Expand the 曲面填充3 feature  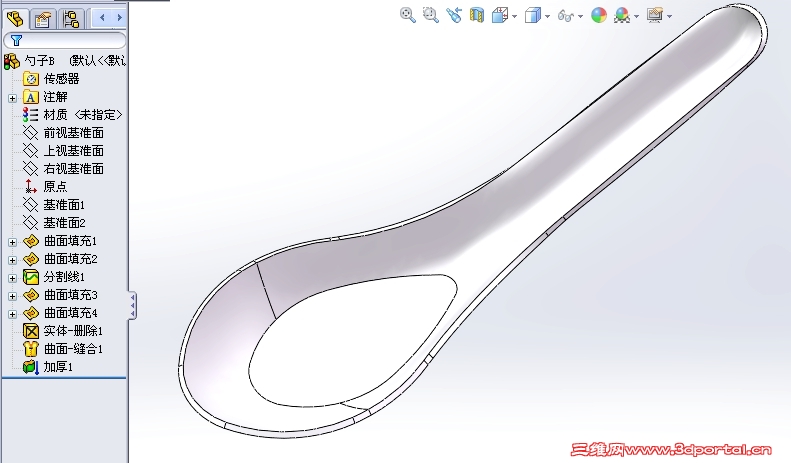pyautogui.click(x=13, y=296)
